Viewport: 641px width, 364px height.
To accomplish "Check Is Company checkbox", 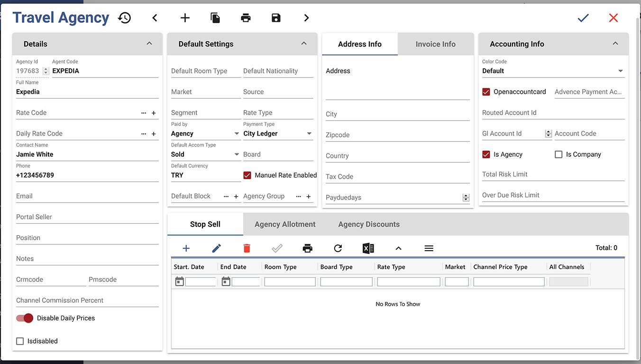I will point(559,155).
